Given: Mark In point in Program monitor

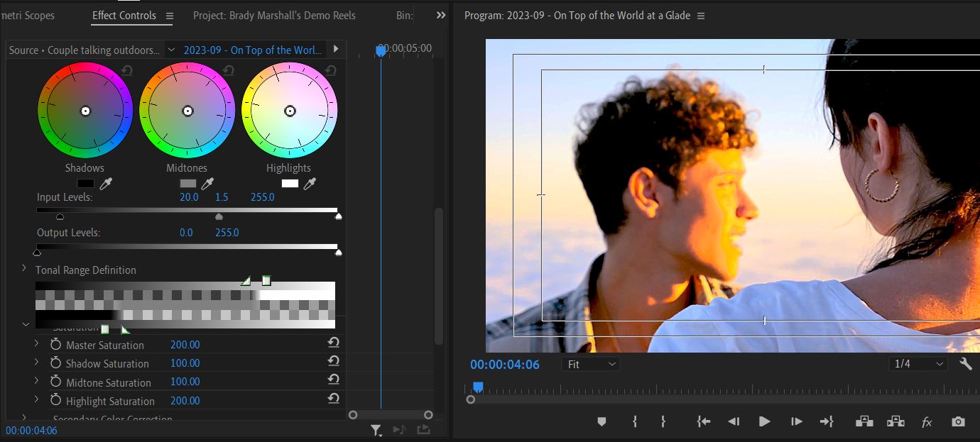Looking at the screenshot, I should click(x=634, y=421).
